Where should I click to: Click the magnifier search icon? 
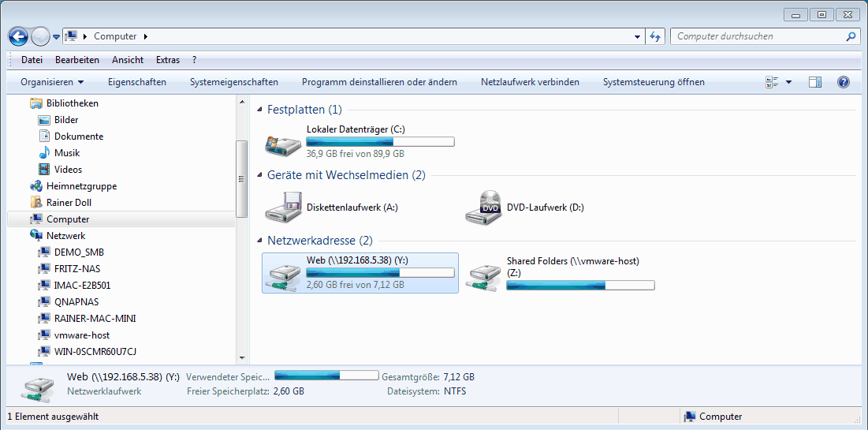[851, 36]
